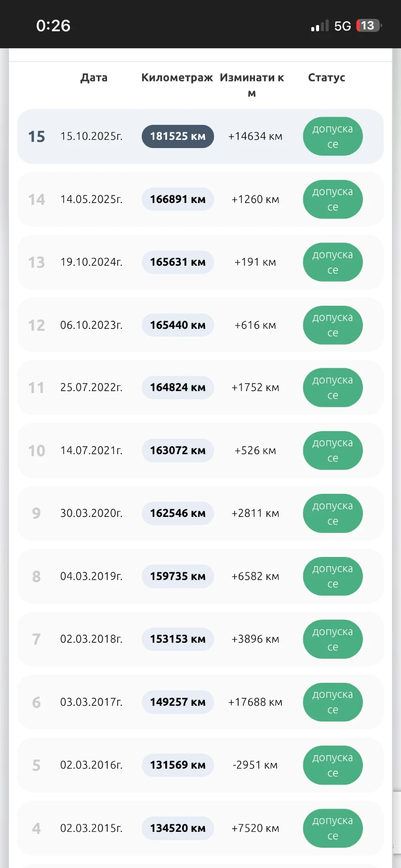This screenshot has width=401, height=868.
Task: Tap the cellular signal strength bars
Action: (320, 26)
